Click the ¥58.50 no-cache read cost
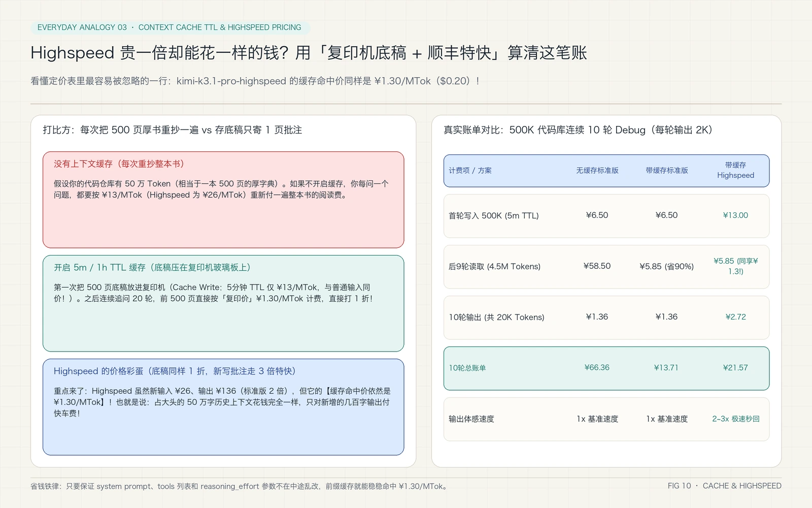The image size is (812, 508). click(x=597, y=266)
